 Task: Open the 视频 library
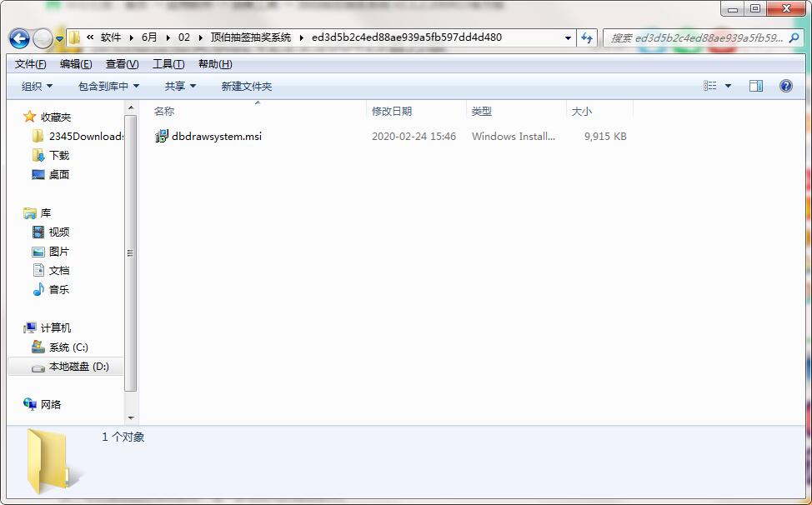[59, 232]
